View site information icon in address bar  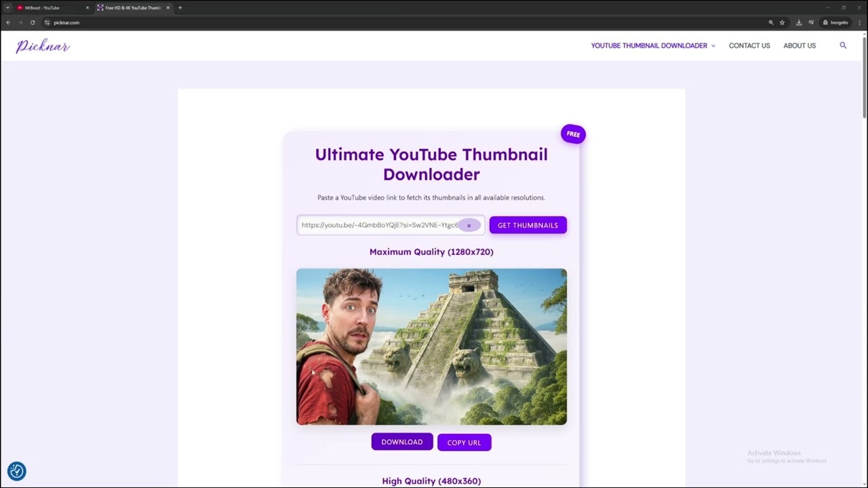click(x=47, y=22)
